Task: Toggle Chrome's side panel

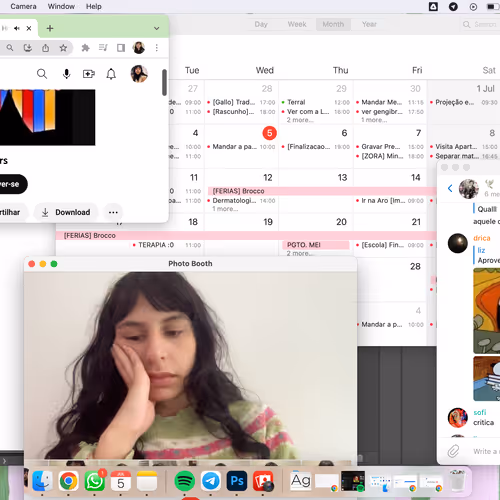Action: (121, 48)
